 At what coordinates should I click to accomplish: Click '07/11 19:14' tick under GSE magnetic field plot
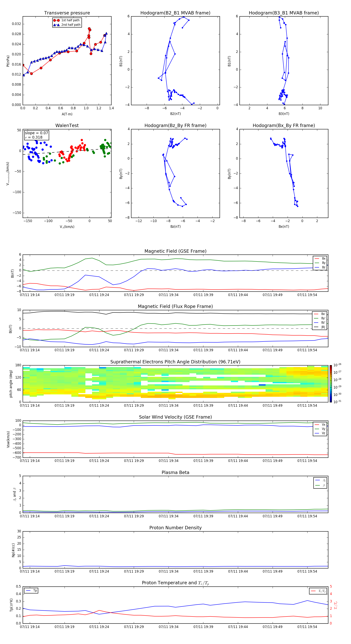[30, 295]
